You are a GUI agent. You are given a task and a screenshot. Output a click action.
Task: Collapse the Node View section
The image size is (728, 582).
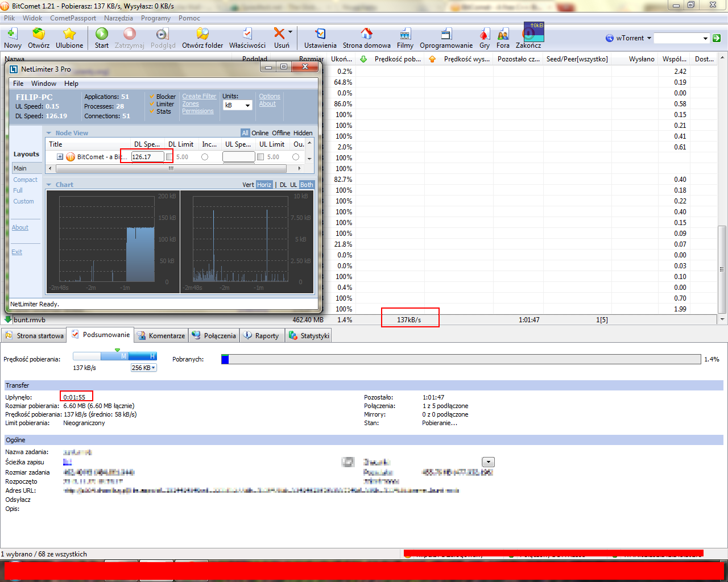coord(49,133)
